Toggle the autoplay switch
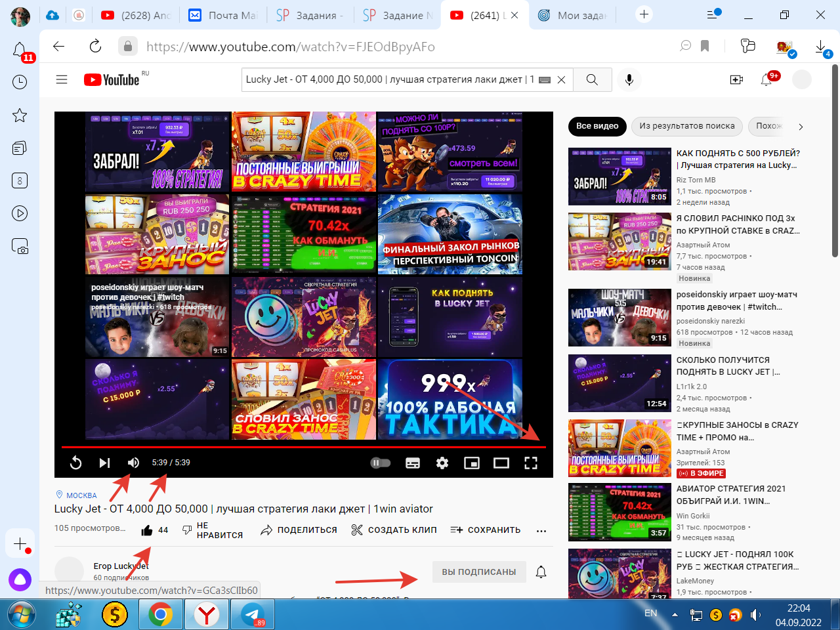 [381, 463]
